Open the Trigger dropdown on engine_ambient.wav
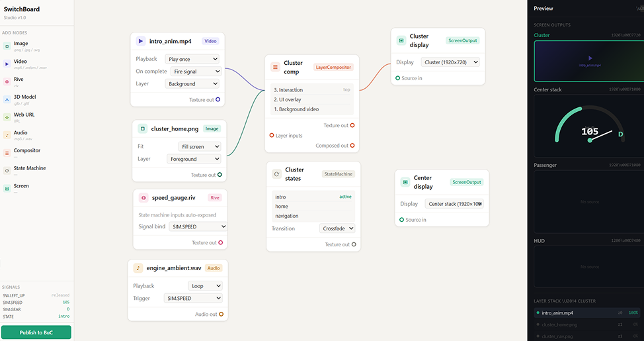Viewport: 644px width, 341px height. [x=193, y=298]
